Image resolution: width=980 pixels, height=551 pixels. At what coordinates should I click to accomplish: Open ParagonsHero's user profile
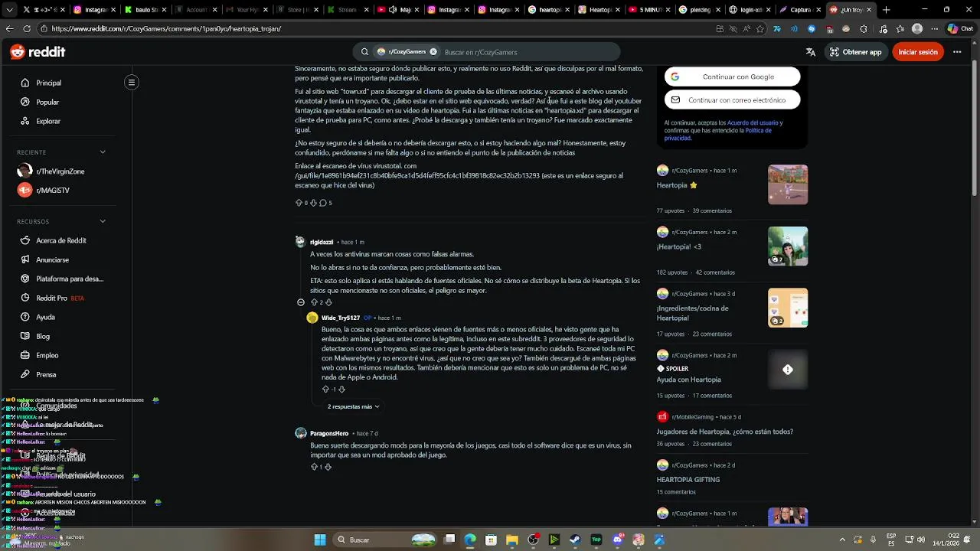point(328,433)
